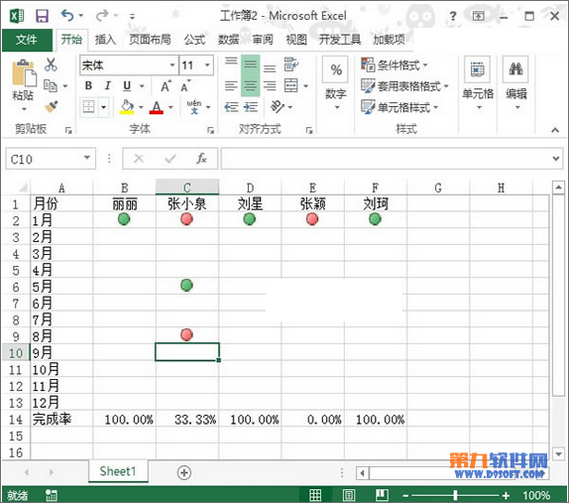The height and width of the screenshot is (503, 569).
Task: Toggle align text left
Action: pos(231,86)
